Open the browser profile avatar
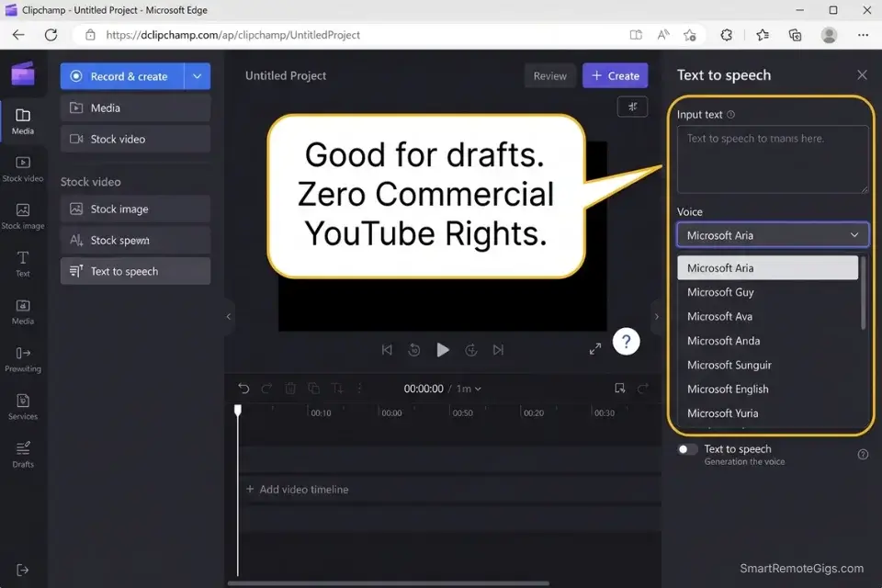 tap(829, 35)
